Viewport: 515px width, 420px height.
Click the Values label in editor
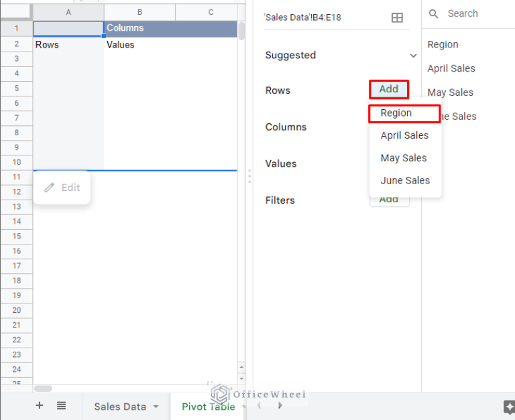[x=281, y=163]
